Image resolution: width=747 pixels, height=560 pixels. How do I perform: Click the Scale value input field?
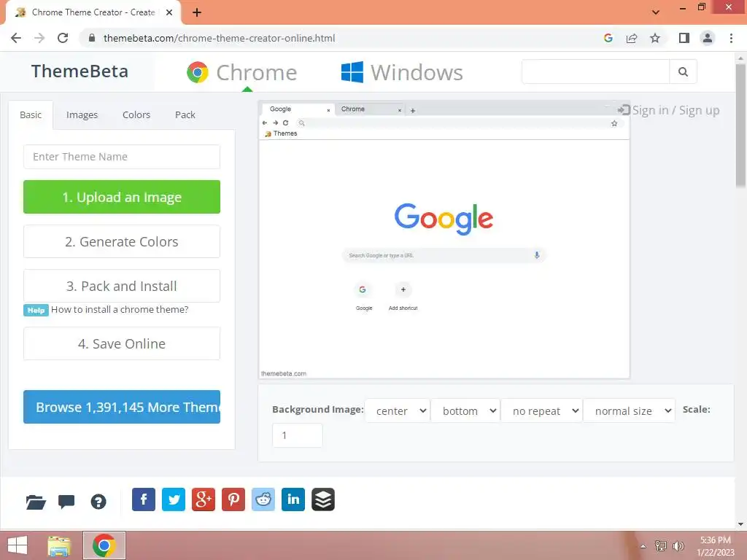pos(298,435)
